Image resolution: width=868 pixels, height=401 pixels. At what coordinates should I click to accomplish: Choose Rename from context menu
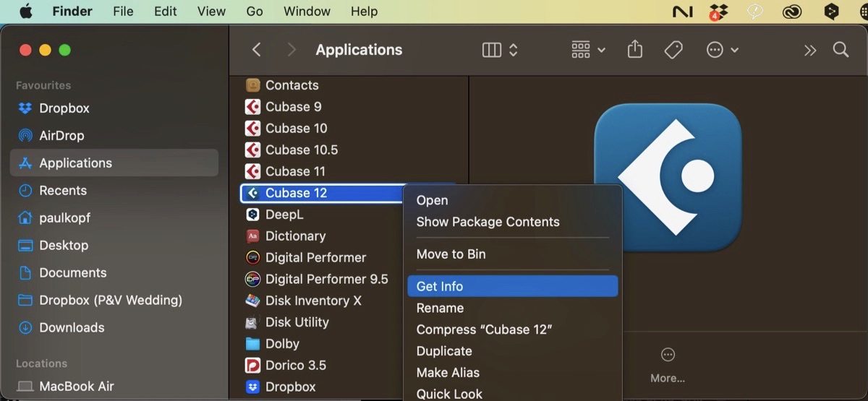click(x=512, y=308)
